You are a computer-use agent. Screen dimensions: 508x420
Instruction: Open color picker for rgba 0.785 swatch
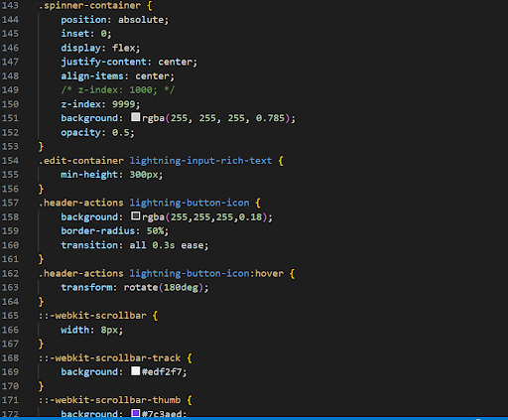pos(135,117)
